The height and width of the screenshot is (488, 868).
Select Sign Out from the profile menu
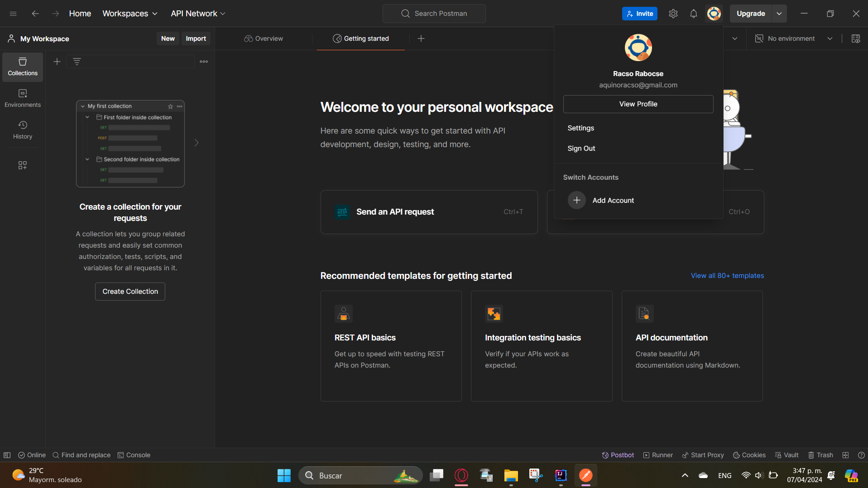click(581, 148)
